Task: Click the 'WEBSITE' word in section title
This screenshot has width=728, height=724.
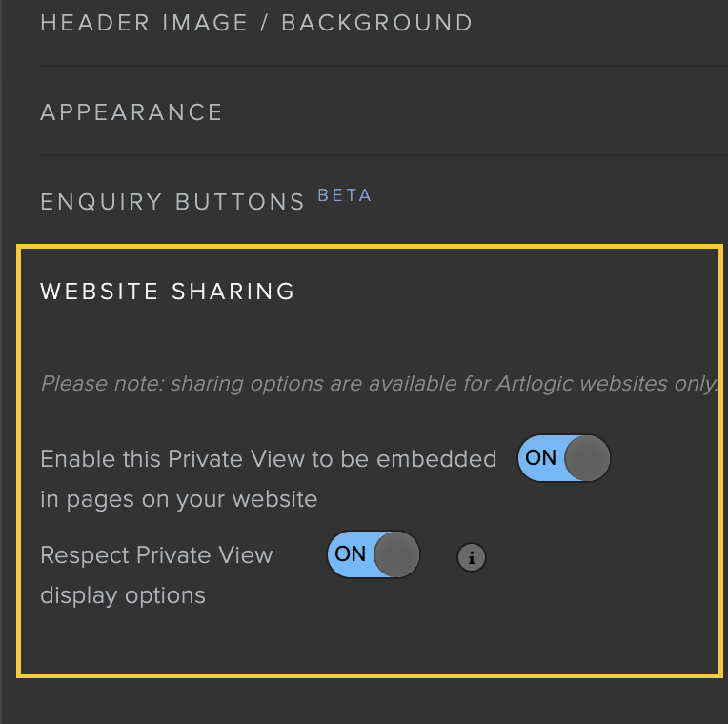Action: tap(99, 292)
